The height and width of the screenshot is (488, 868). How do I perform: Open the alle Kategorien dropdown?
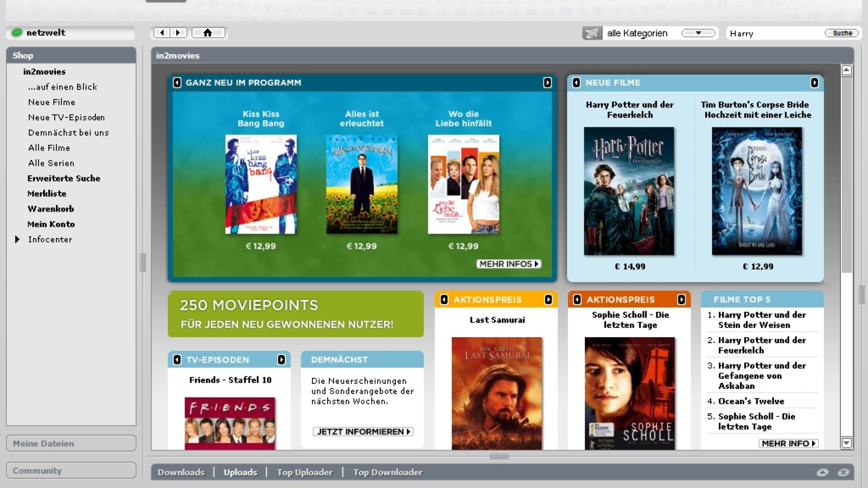tap(698, 33)
